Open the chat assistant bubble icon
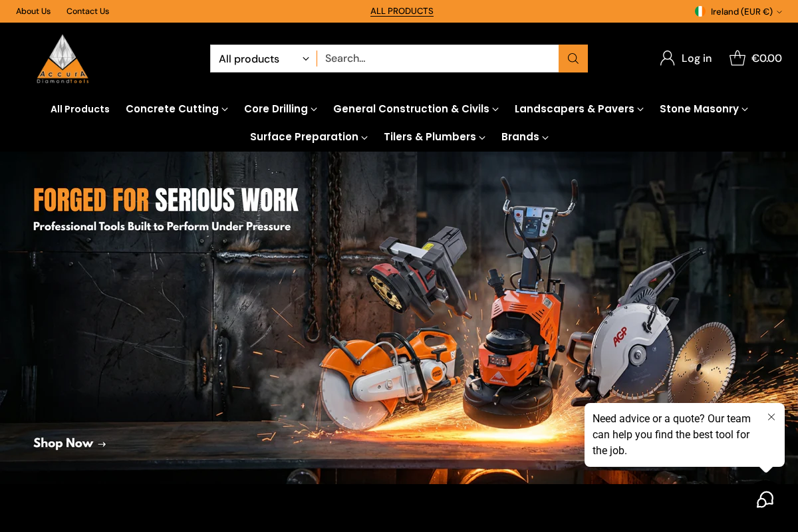The image size is (798, 532). click(x=765, y=499)
